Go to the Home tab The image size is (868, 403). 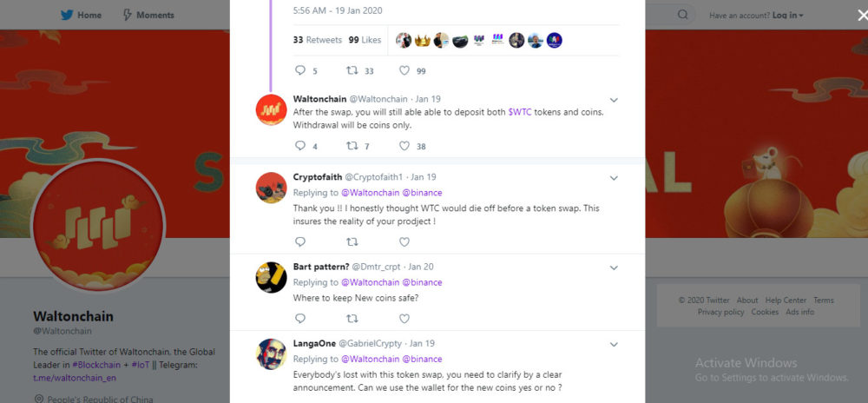[81, 15]
